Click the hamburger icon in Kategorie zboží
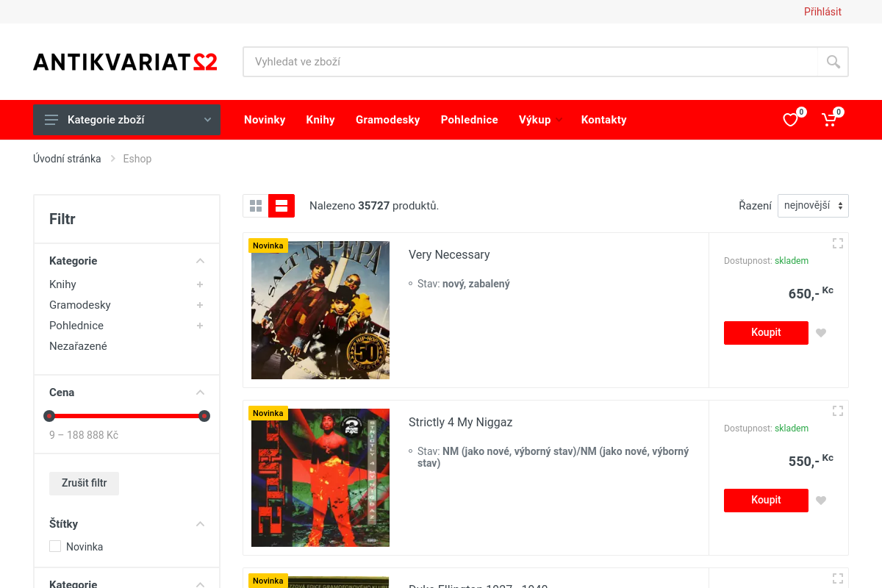This screenshot has width=882, height=588. pos(51,120)
